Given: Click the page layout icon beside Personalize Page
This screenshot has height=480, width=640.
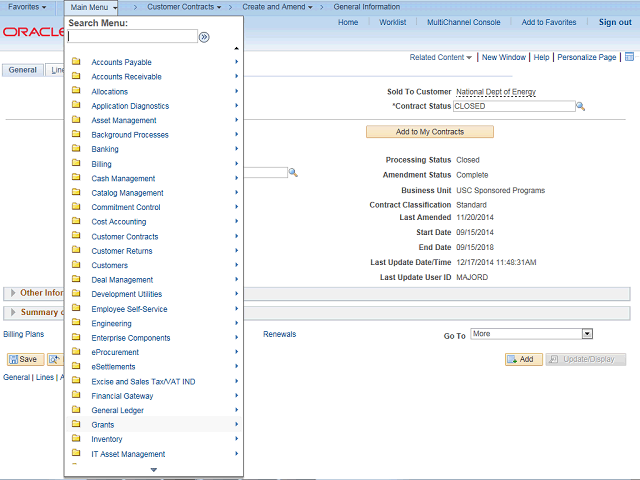Looking at the screenshot, I should 629,58.
